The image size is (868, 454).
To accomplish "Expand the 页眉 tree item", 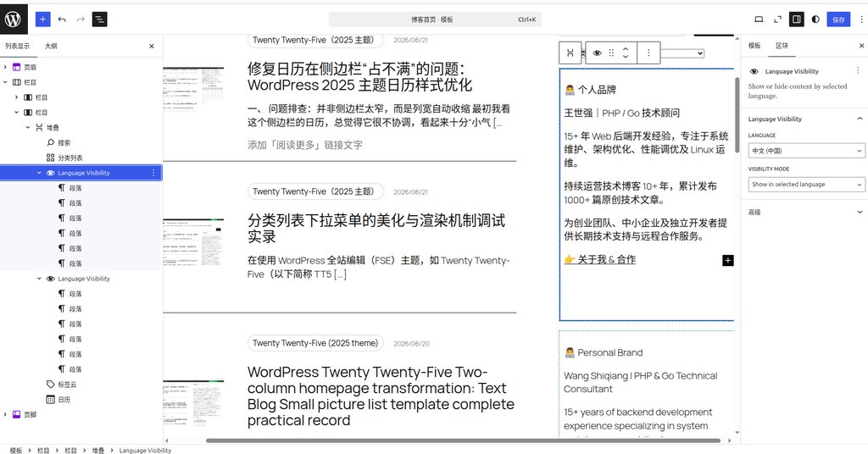I will (x=5, y=67).
